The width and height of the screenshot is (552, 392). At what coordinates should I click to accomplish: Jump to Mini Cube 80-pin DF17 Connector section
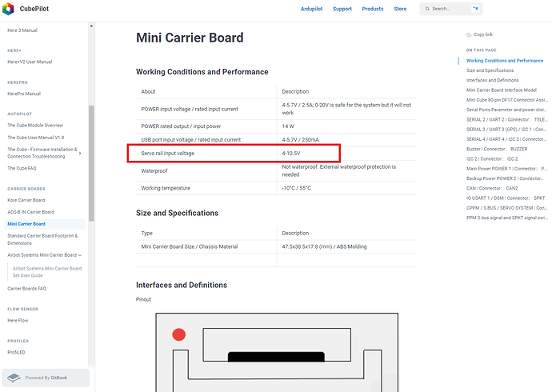[x=507, y=100]
